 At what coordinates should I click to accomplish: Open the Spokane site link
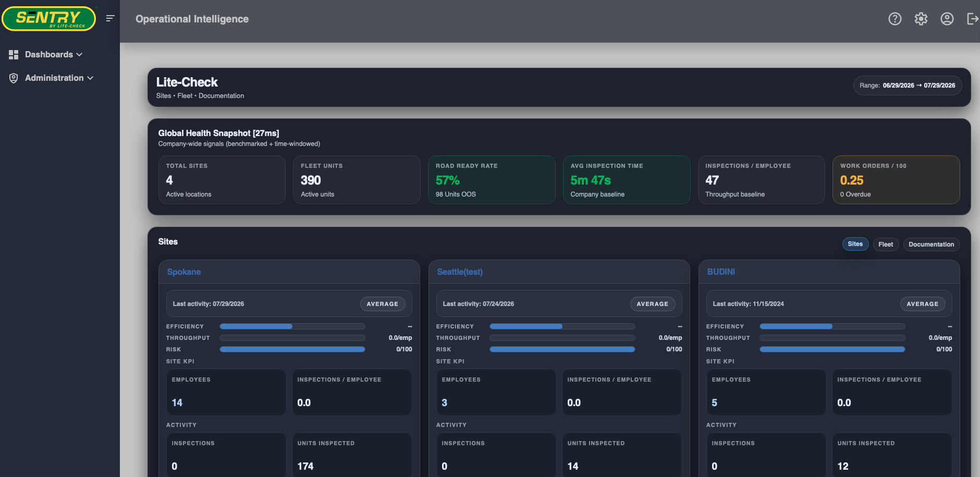pos(184,272)
